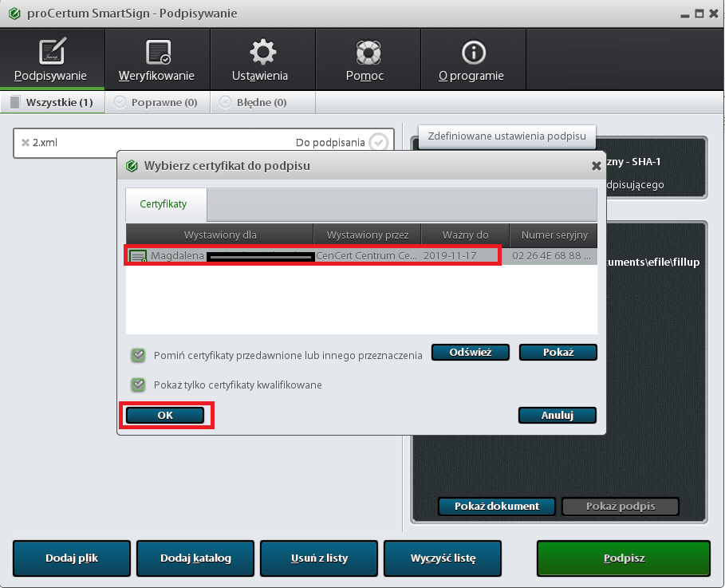The width and height of the screenshot is (725, 588).
Task: Click the Odśwież refresh button
Action: point(471,352)
